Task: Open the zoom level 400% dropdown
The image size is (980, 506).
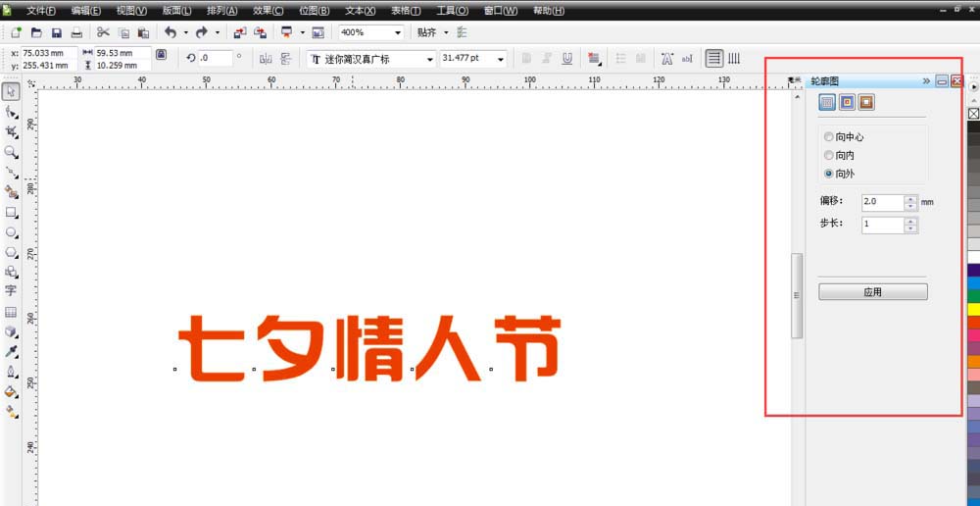Action: (x=397, y=33)
